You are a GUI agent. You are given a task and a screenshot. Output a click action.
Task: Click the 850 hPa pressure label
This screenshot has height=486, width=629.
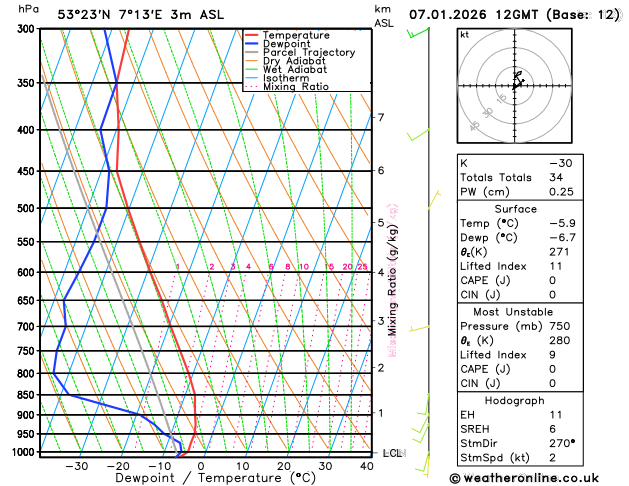coord(28,395)
